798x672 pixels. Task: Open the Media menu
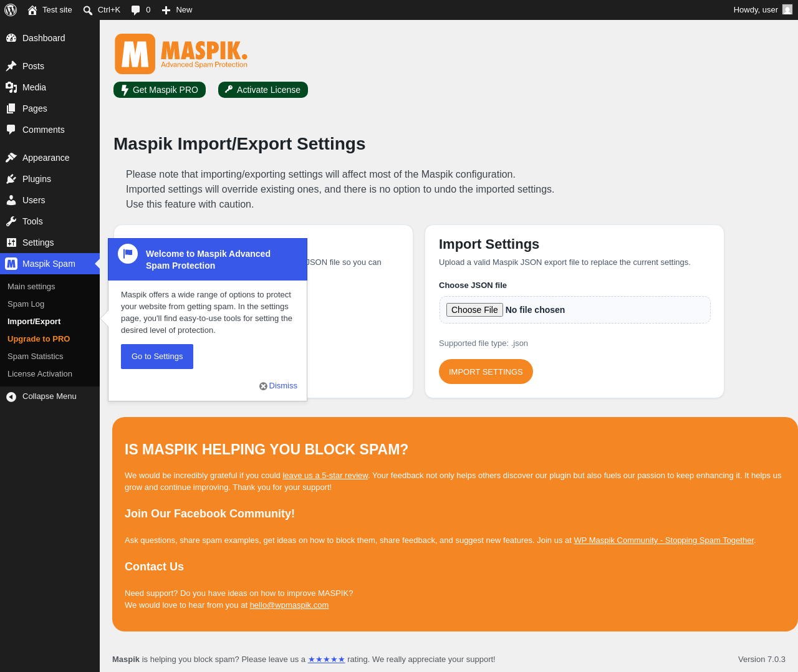pyautogui.click(x=34, y=87)
